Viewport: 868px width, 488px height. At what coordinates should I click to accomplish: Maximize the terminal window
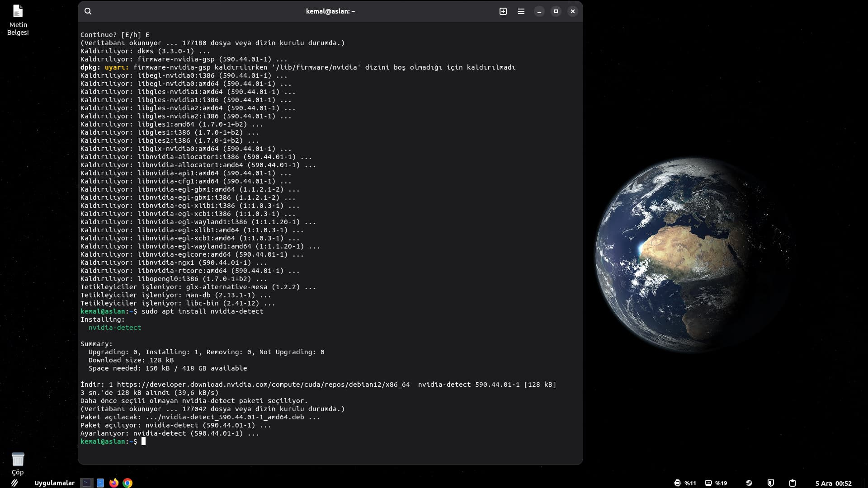(556, 11)
